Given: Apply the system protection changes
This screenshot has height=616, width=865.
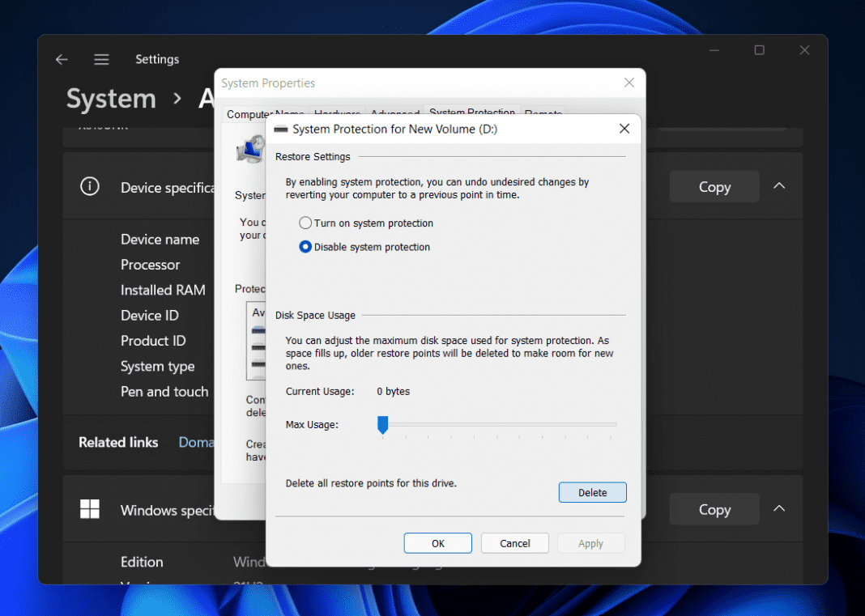Looking at the screenshot, I should point(590,543).
